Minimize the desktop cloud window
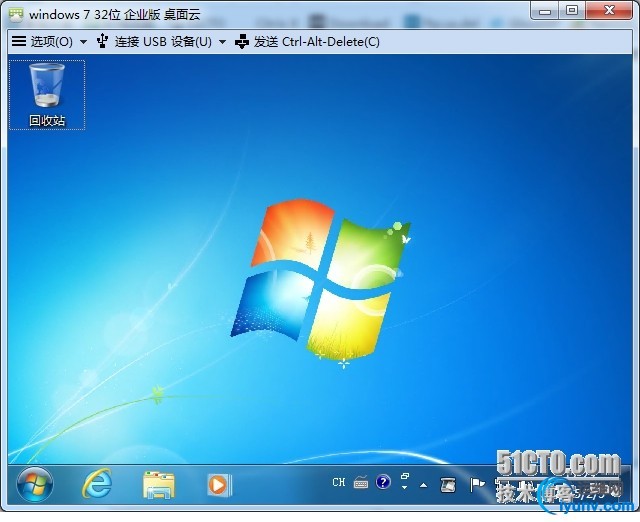The image size is (640, 522). (545, 12)
